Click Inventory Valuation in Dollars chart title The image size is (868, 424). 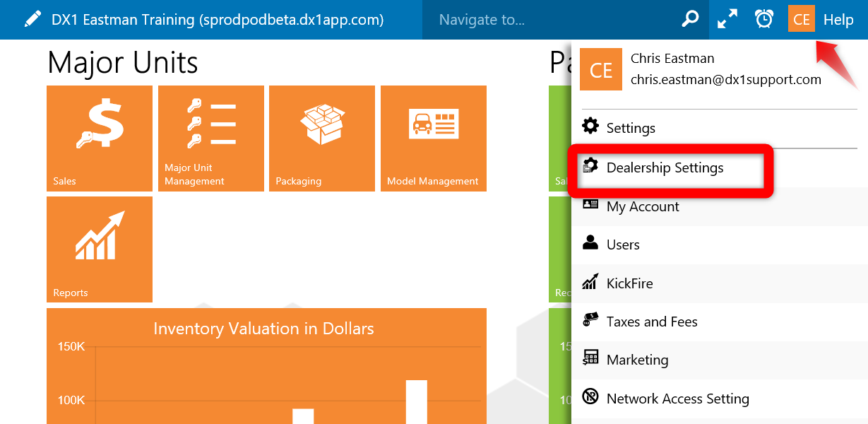coord(263,329)
